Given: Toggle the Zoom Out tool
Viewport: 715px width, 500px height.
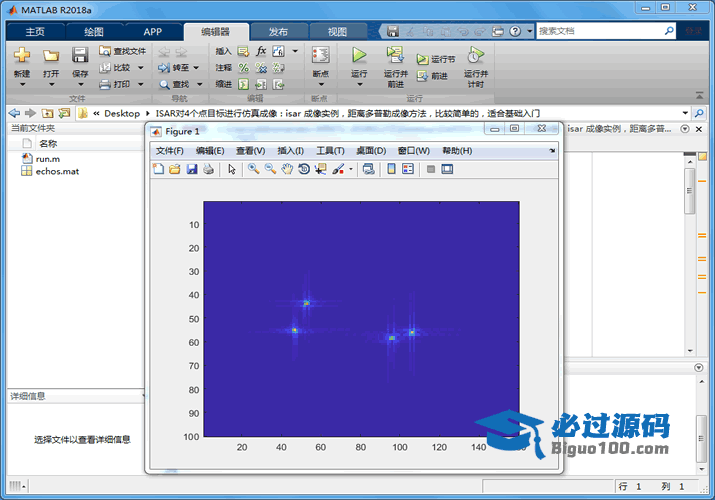Looking at the screenshot, I should tap(270, 169).
